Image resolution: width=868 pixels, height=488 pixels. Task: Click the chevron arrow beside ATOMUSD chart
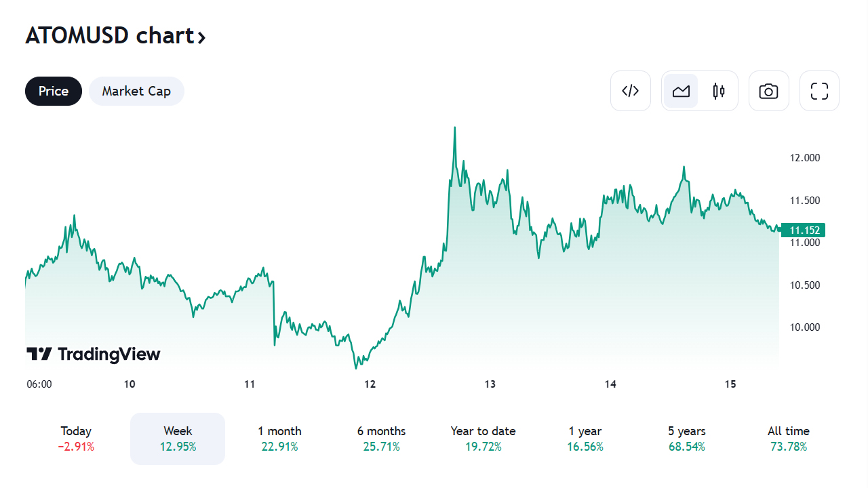(201, 37)
